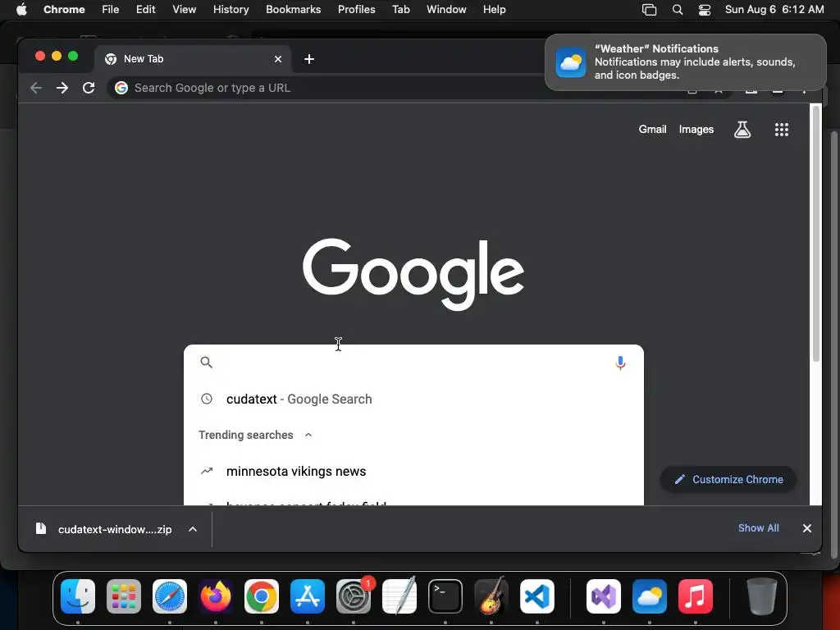Screen dimensions: 840x630
Task: Click the page vertical scrollbar
Action: pos(816,234)
